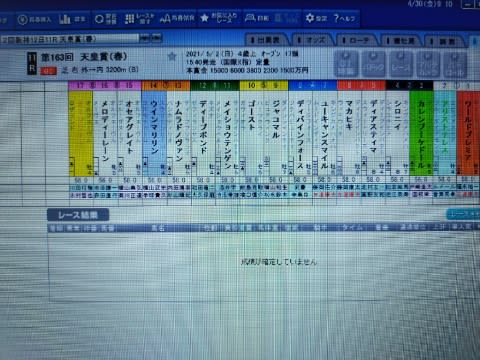Click first small arrow button beside race selector
The width and height of the screenshot is (480, 360).
pos(144,38)
